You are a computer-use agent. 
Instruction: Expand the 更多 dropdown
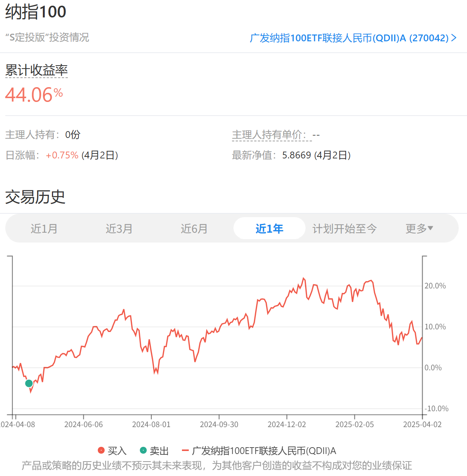click(419, 229)
